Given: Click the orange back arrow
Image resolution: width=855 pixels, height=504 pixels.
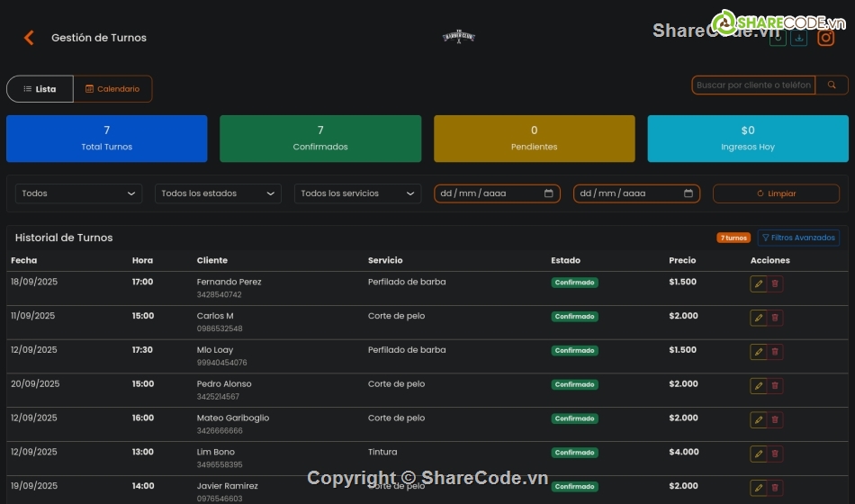Looking at the screenshot, I should click(29, 38).
